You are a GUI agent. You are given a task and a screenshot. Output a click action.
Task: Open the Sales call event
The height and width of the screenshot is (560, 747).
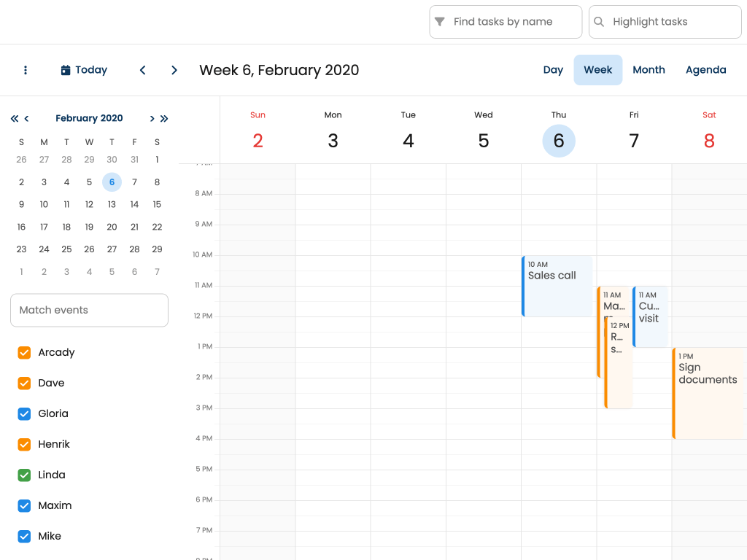[x=558, y=286]
